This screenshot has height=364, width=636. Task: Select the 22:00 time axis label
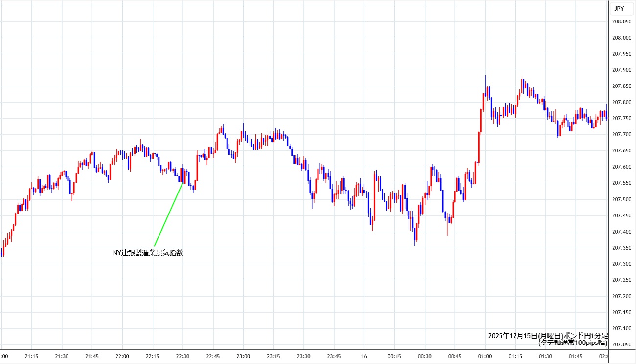click(x=122, y=356)
